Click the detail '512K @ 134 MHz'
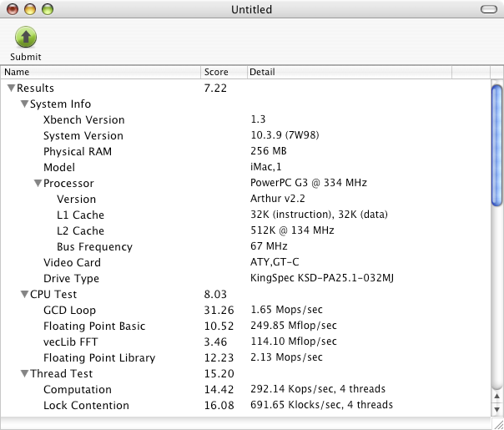Viewport: 504px width, 430px height. click(293, 230)
